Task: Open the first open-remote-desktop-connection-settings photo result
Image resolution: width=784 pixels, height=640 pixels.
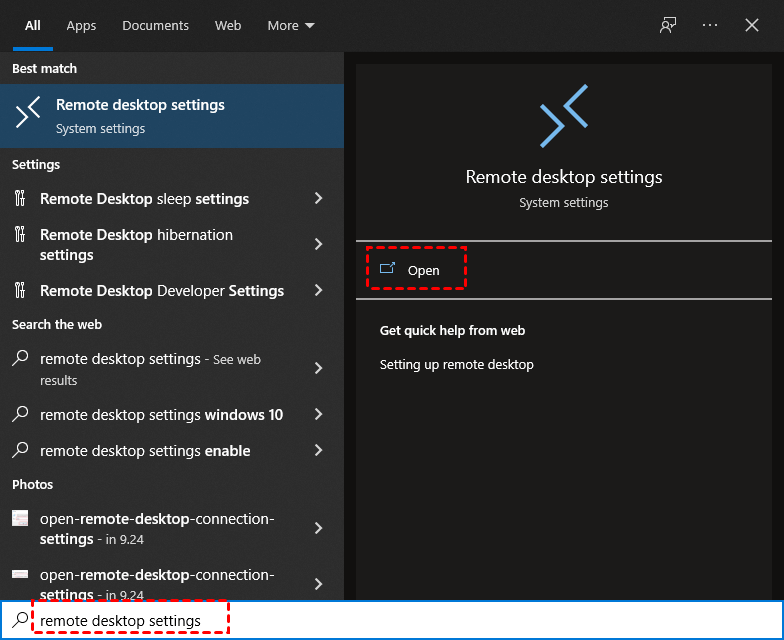Action: tap(156, 528)
